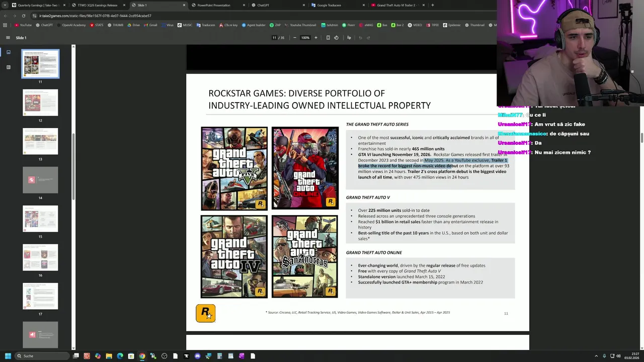Screen dimensions: 644x362
Task: Open the txAdmin bookmark
Action: pos(330,25)
